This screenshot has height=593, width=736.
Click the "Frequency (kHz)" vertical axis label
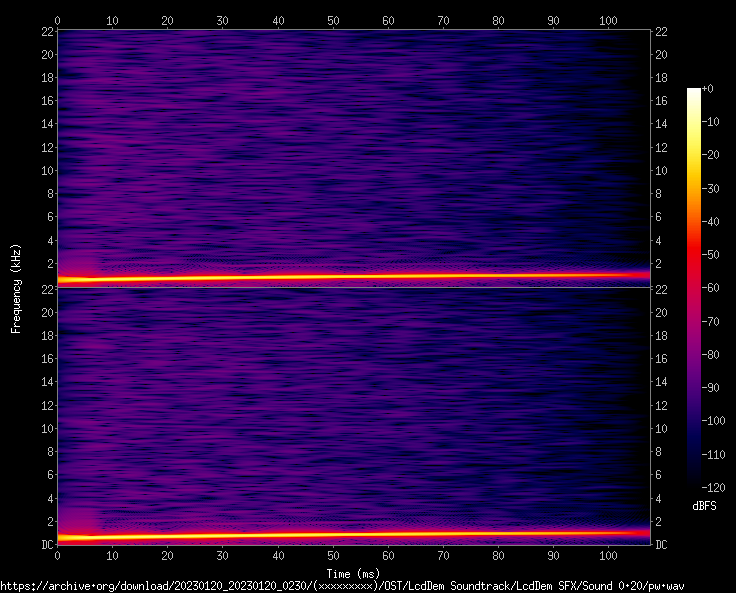tap(16, 287)
